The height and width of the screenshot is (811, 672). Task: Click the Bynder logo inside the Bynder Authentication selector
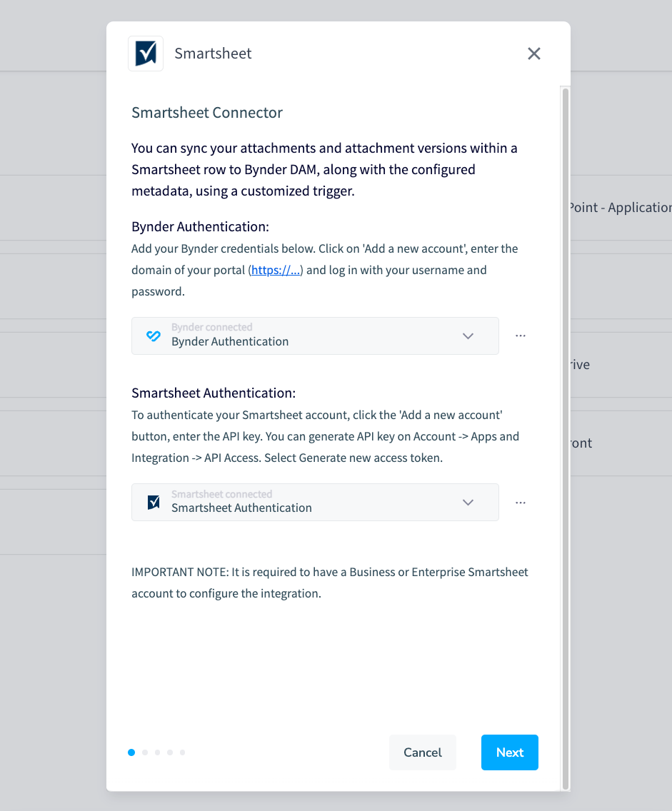pos(153,336)
